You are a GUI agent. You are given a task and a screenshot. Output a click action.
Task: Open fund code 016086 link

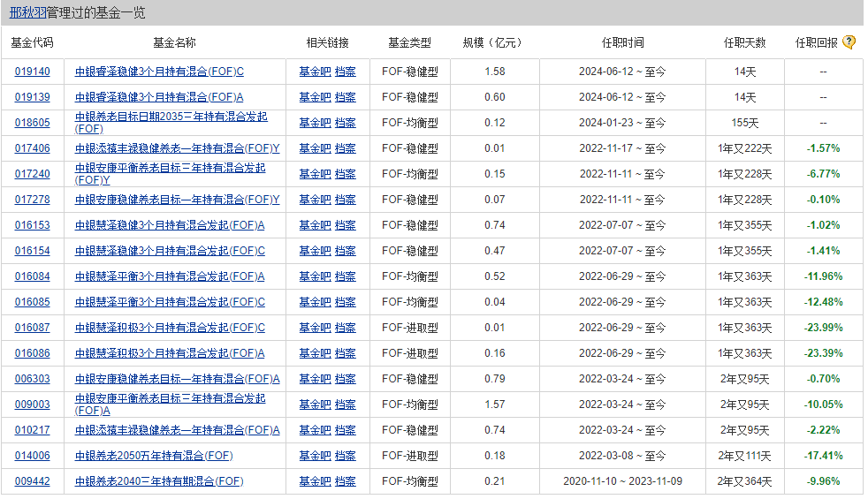click(32, 353)
